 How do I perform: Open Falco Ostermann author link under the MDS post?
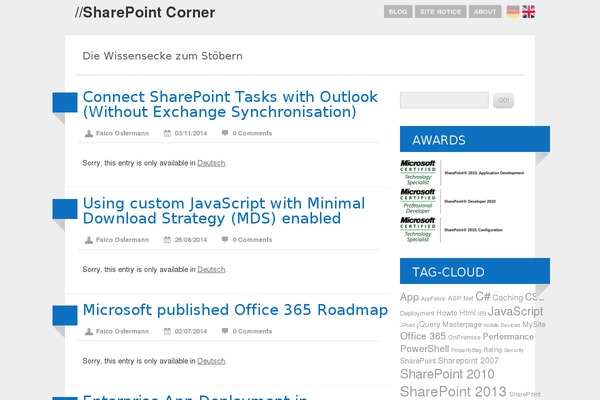pos(122,240)
